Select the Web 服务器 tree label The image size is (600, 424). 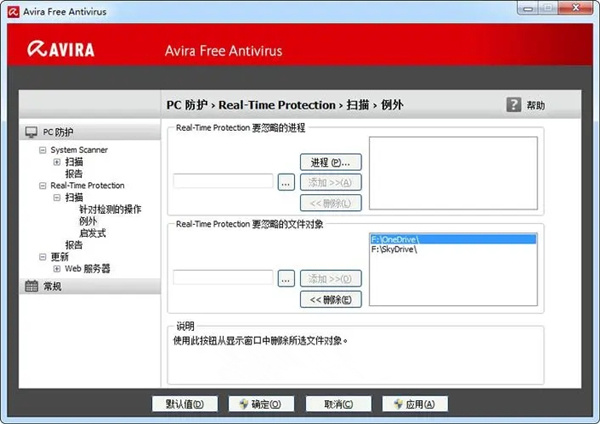(x=87, y=269)
